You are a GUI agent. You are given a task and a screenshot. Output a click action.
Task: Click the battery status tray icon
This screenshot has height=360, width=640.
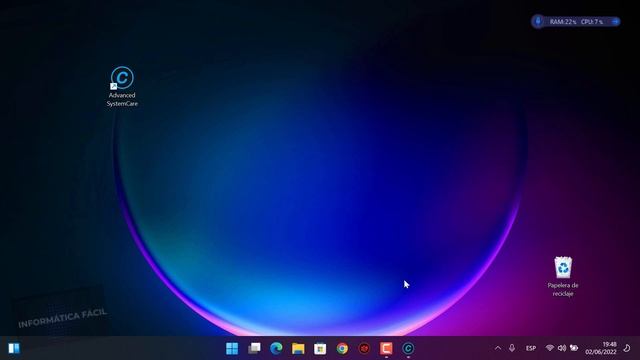pyautogui.click(x=574, y=348)
